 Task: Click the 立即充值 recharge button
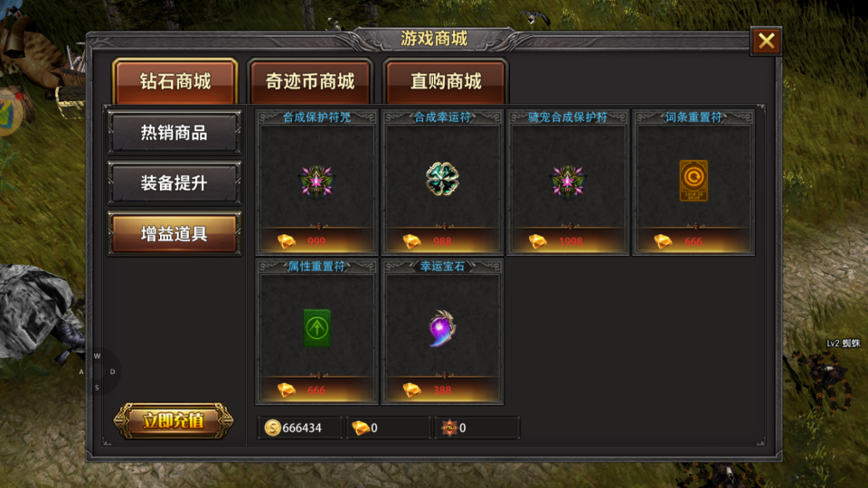174,421
